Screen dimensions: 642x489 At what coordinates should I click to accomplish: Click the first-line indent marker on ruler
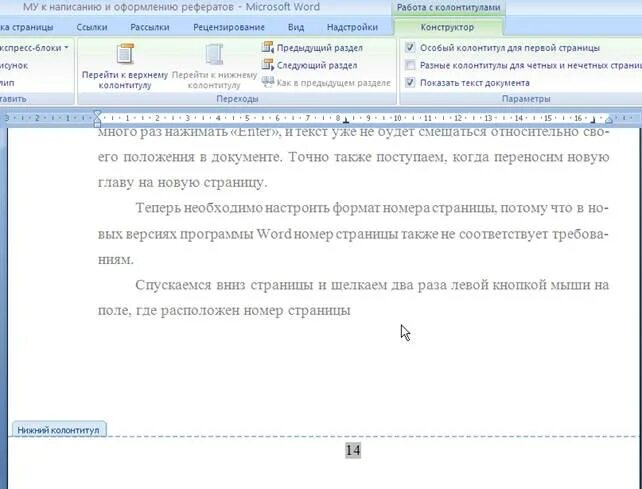(97, 114)
